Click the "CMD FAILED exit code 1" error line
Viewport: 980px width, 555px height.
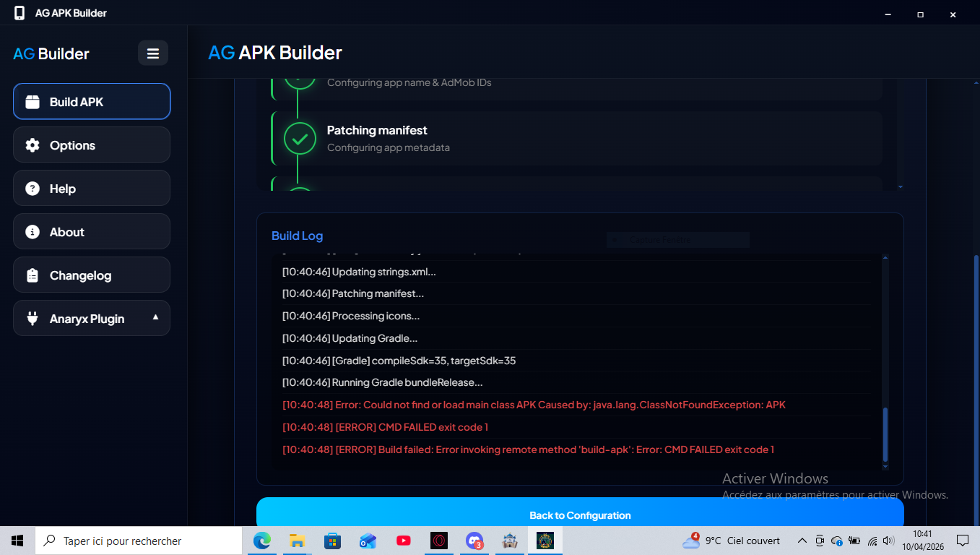tap(385, 427)
